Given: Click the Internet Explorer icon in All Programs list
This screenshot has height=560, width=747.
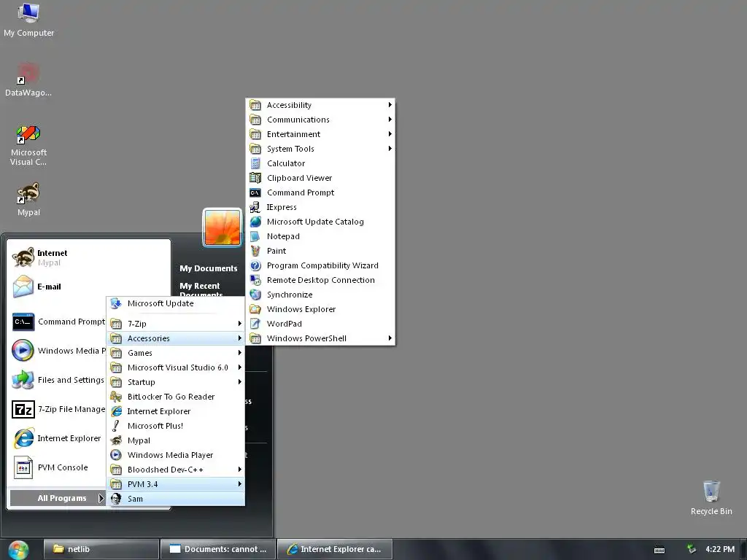Looking at the screenshot, I should (x=116, y=411).
